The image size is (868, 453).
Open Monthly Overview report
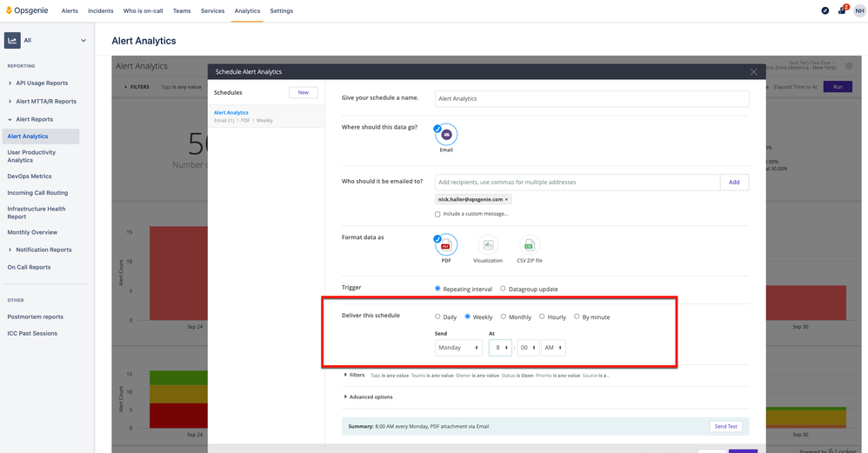tap(32, 232)
